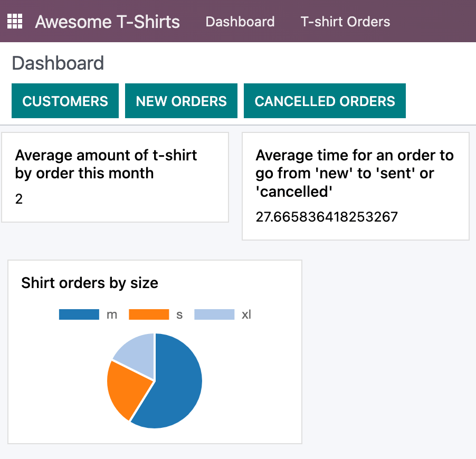
Task: Toggle the 'm' legend entry
Action: coord(111,314)
